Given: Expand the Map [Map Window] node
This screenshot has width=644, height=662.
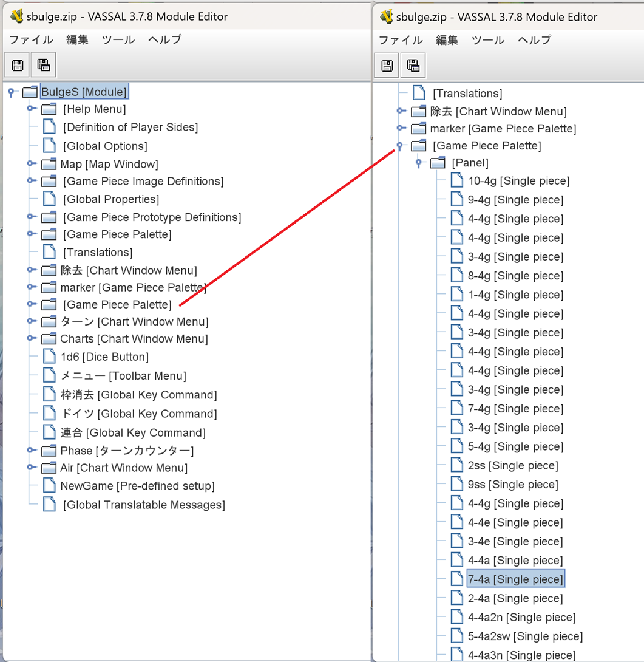Looking at the screenshot, I should (x=31, y=163).
